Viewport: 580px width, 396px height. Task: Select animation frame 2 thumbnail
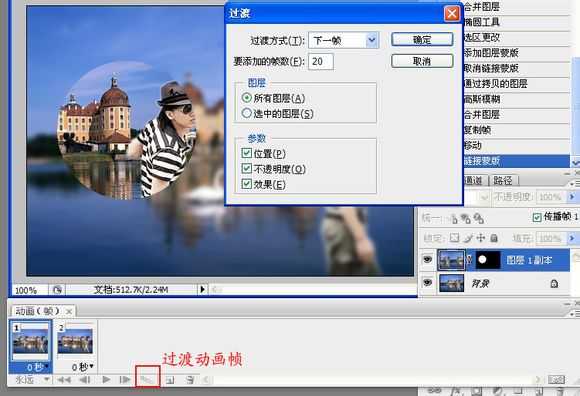(x=75, y=341)
